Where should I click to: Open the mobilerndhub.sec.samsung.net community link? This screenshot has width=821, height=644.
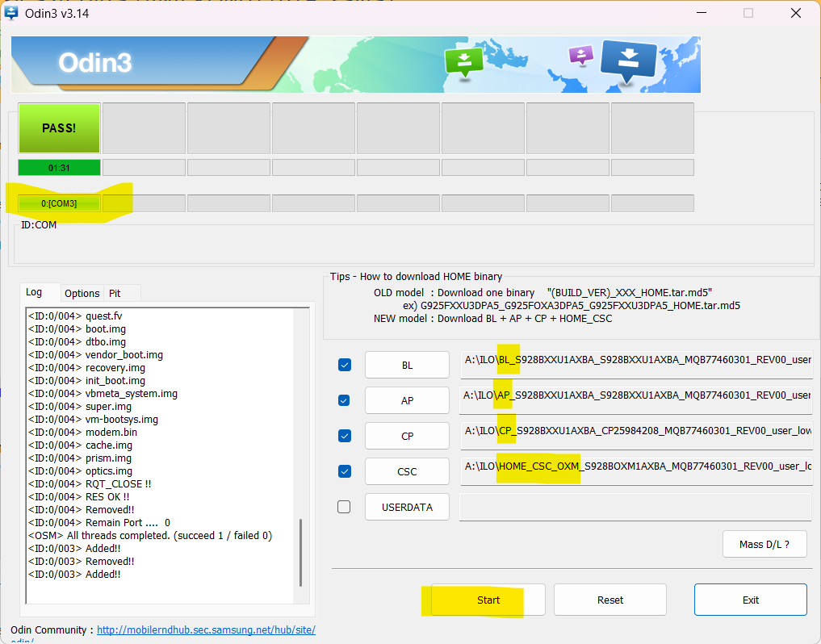207,629
